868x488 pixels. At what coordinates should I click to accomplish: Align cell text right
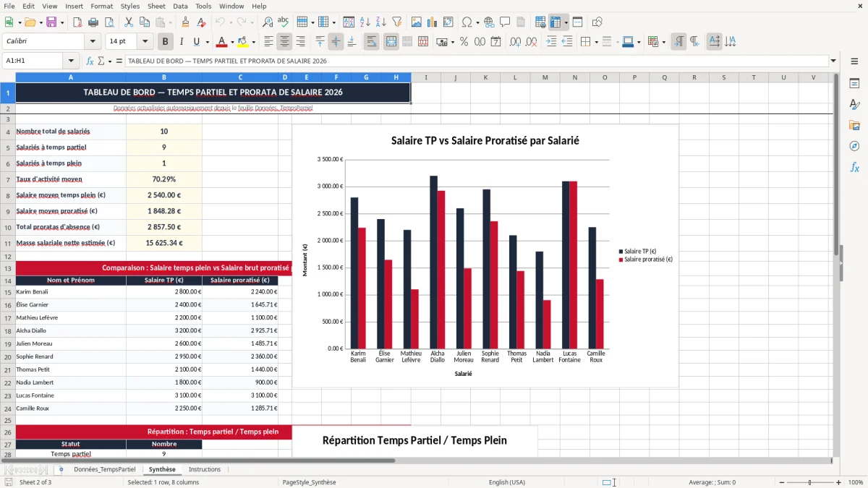[x=301, y=42]
